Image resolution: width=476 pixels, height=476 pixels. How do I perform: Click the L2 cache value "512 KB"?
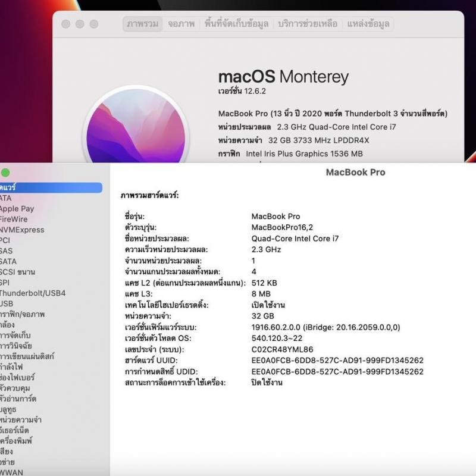click(x=264, y=283)
